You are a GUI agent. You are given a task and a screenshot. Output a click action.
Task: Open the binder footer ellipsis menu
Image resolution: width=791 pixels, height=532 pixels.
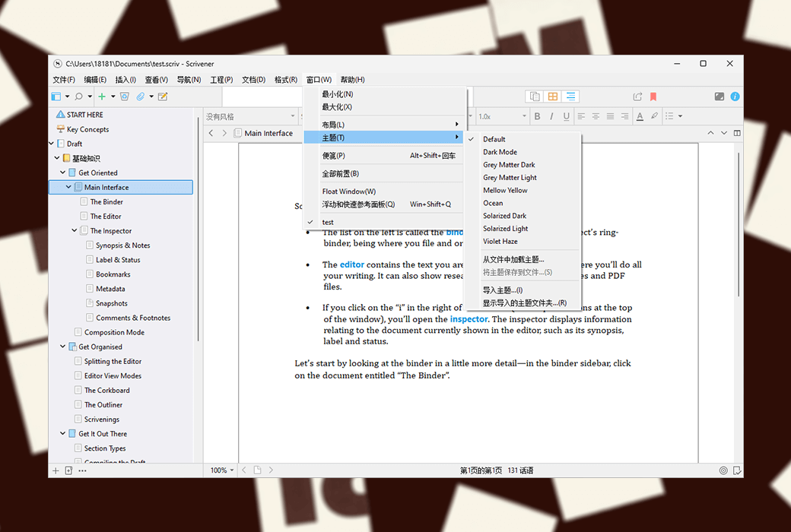pos(82,470)
